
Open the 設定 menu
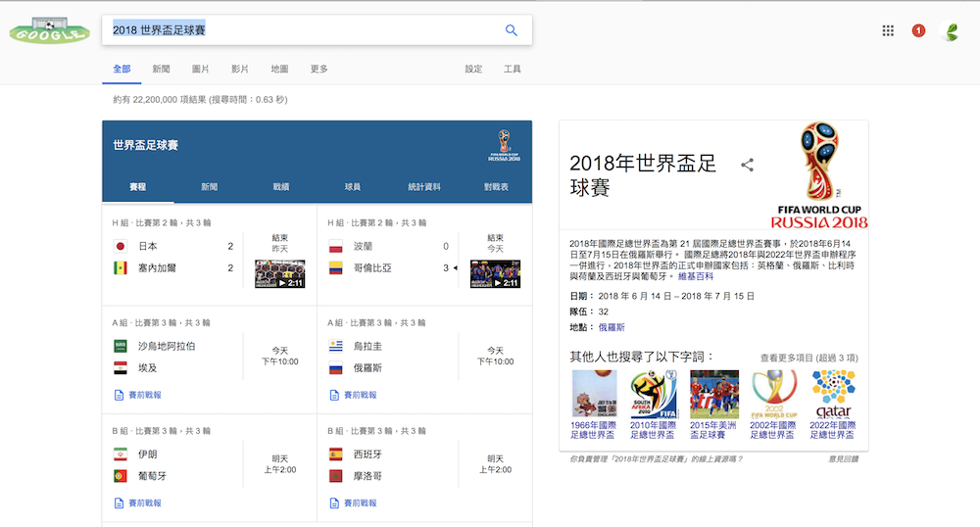(473, 69)
